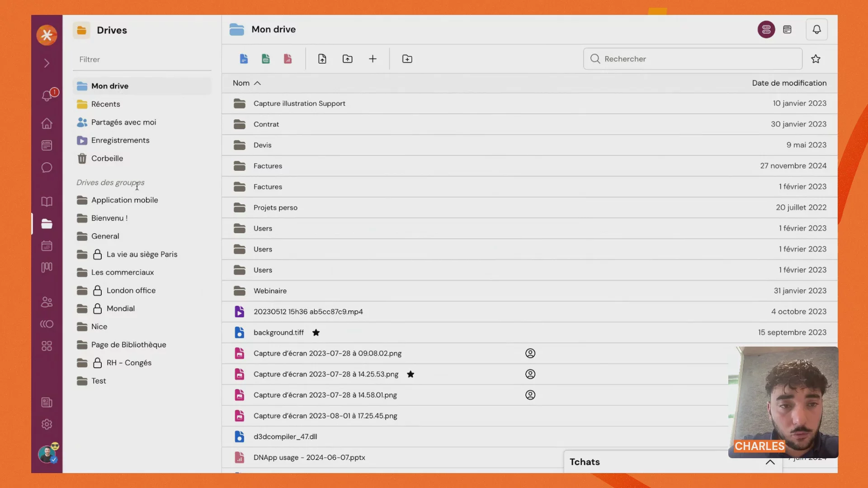Toggle star on Capture d'écran 14.25.53.png

click(x=410, y=374)
